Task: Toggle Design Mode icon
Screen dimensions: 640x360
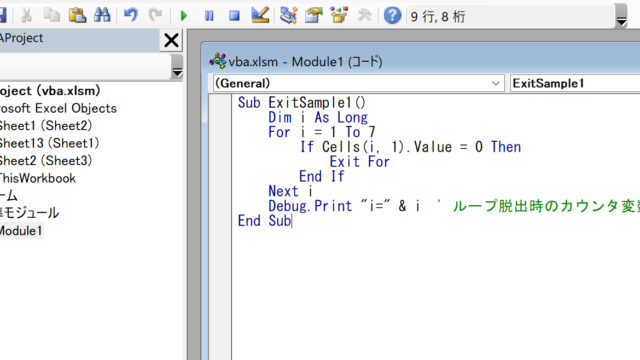Action: 260,16
